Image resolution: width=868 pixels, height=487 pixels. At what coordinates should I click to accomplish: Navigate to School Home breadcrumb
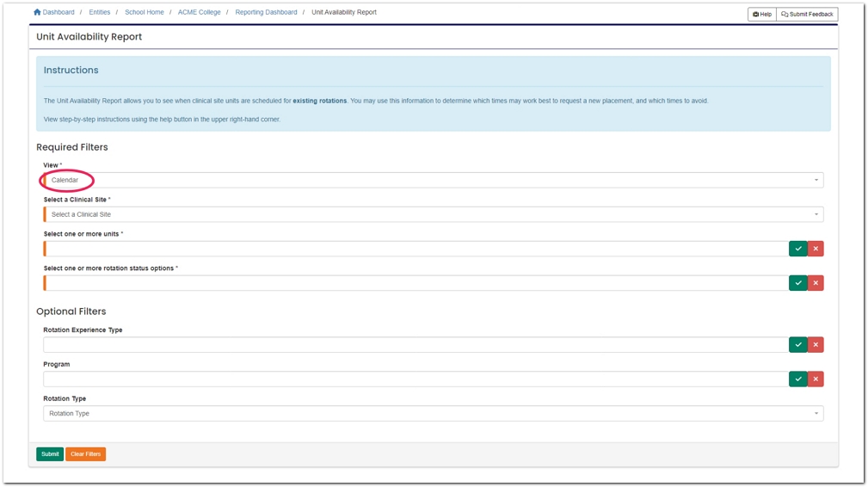pyautogui.click(x=145, y=12)
